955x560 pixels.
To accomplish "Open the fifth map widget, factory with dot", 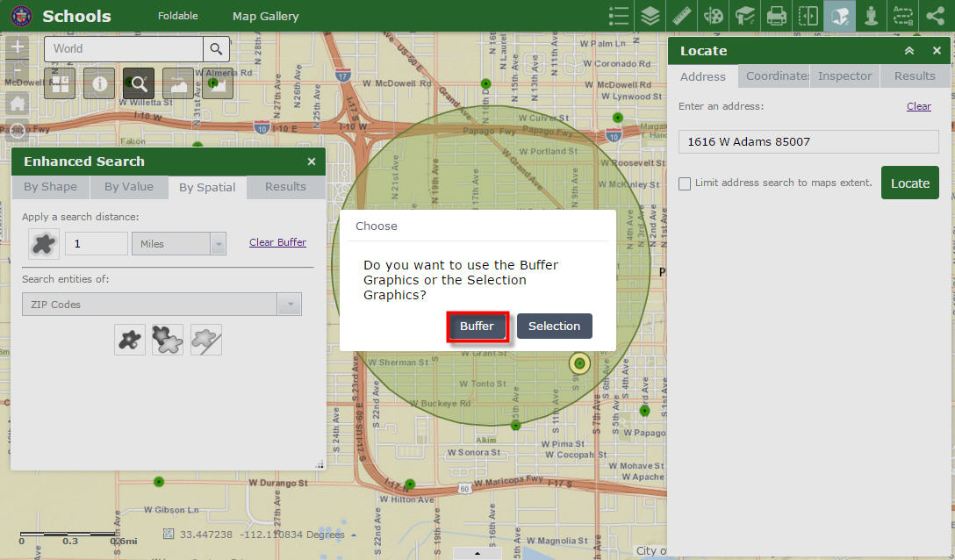I will [218, 83].
